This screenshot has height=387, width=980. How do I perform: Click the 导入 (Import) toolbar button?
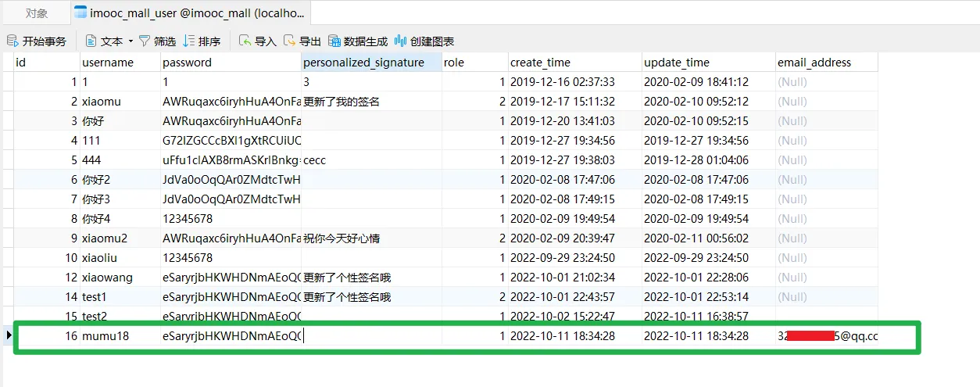pos(258,41)
